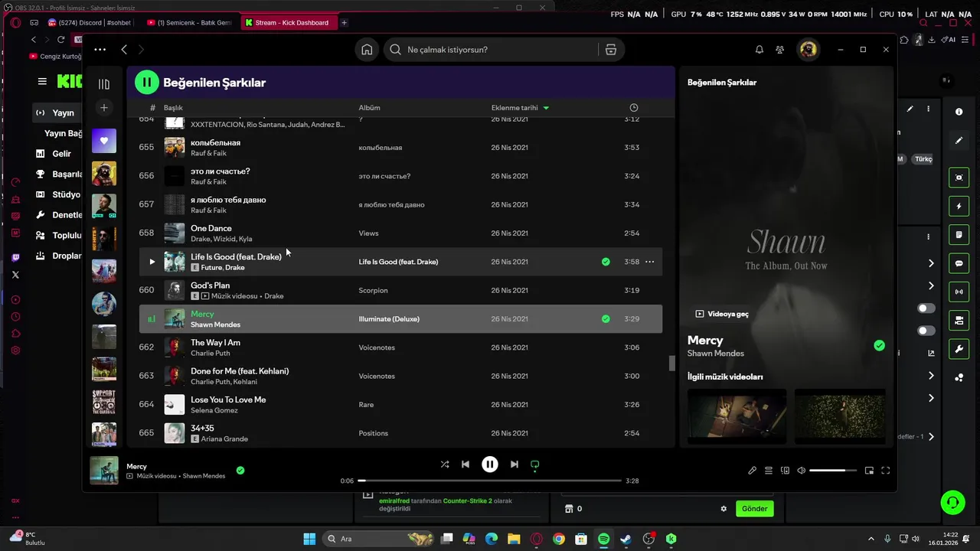
Task: Open Spotify from the Windows taskbar
Action: click(x=603, y=539)
